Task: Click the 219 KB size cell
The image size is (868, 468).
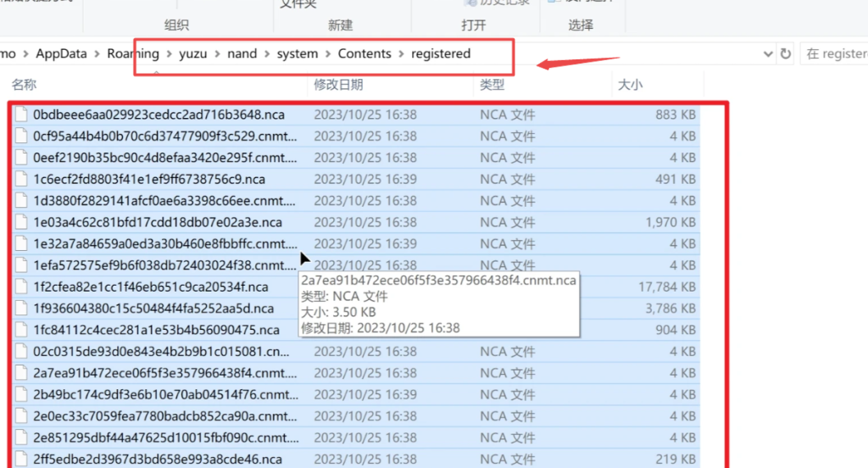Action: click(676, 460)
